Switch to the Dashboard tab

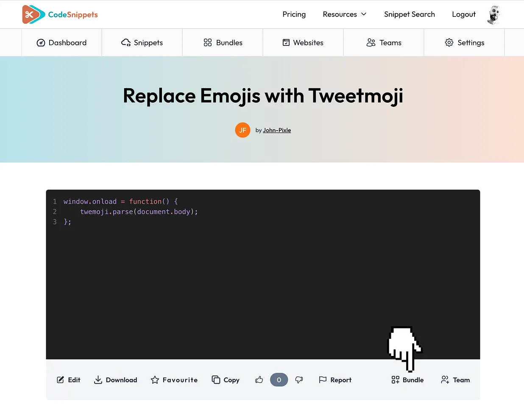tap(62, 42)
